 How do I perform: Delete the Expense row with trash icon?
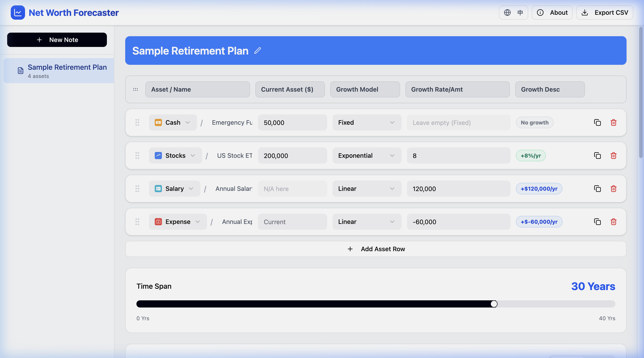[x=613, y=222]
